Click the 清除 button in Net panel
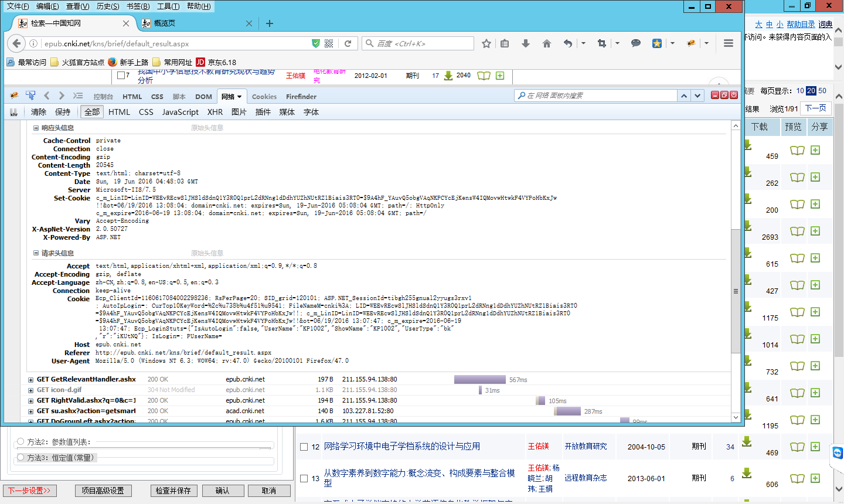This screenshot has height=504, width=844. point(39,112)
